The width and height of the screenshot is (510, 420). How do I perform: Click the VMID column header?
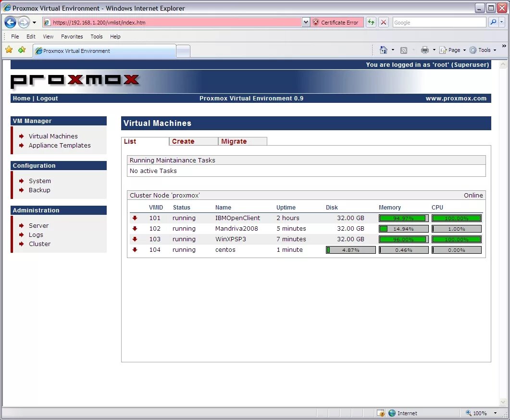156,208
